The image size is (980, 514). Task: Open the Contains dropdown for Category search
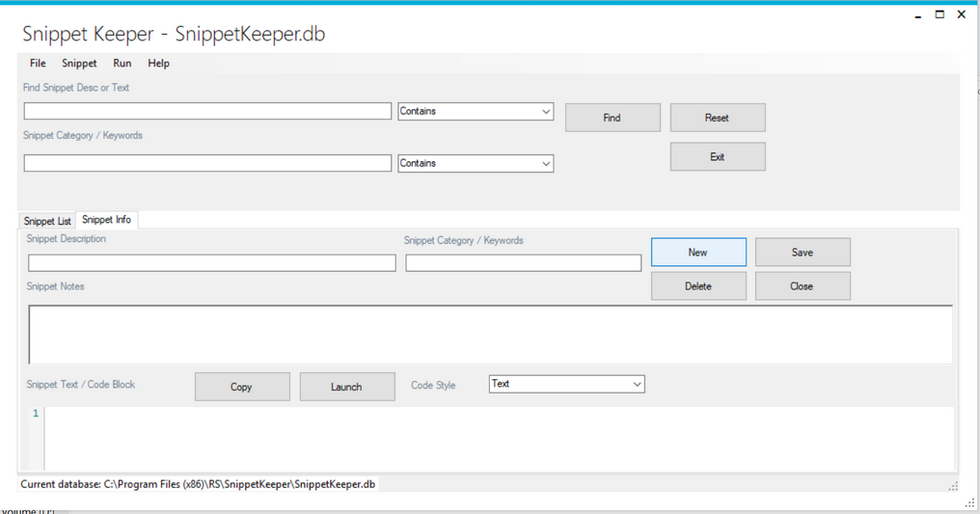(x=476, y=163)
